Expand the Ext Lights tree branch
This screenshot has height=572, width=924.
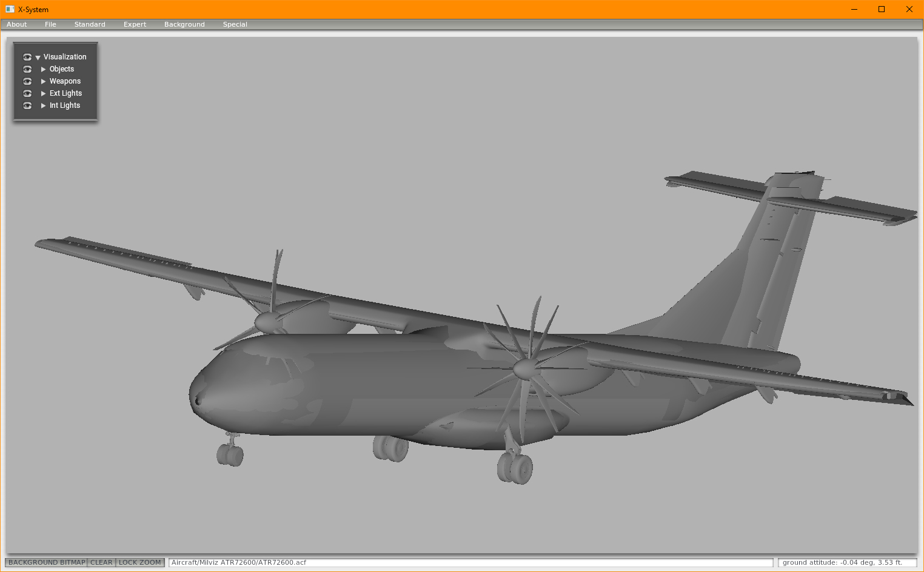43,93
